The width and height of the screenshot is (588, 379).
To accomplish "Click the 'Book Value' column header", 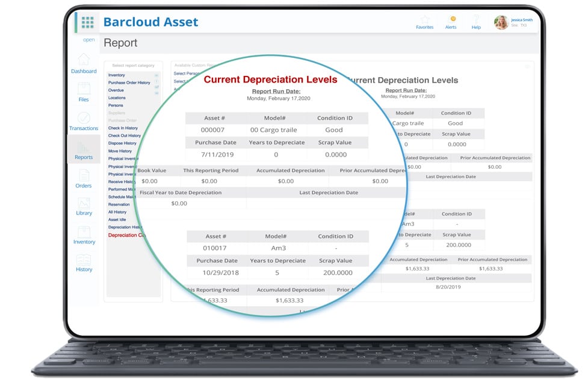I will tap(152, 171).
